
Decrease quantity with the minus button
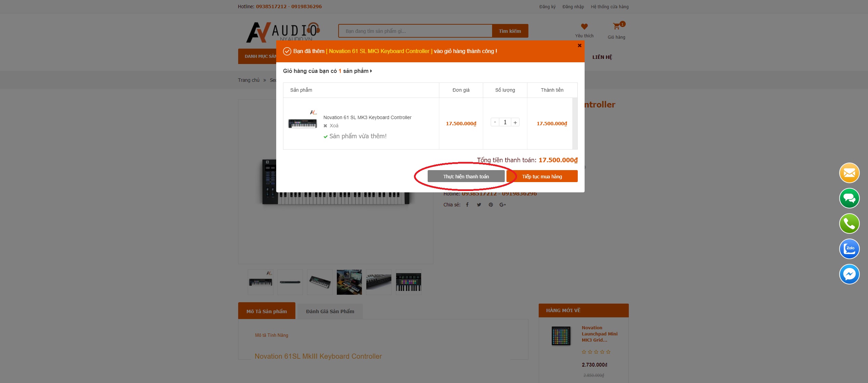point(495,122)
